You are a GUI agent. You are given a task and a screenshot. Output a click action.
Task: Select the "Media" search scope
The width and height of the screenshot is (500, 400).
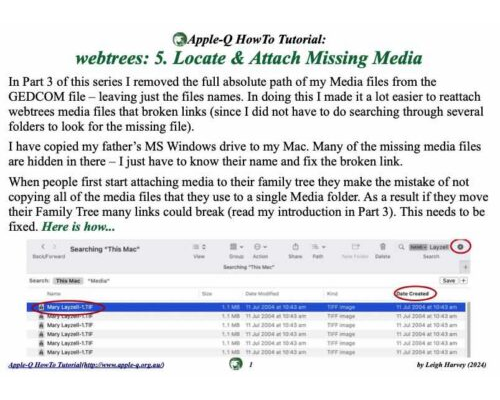click(x=98, y=281)
